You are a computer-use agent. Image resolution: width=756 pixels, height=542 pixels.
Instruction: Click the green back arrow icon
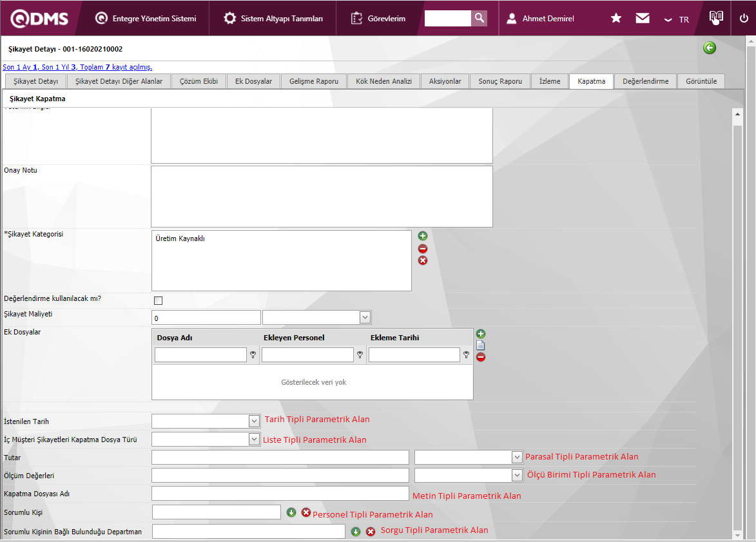[710, 48]
